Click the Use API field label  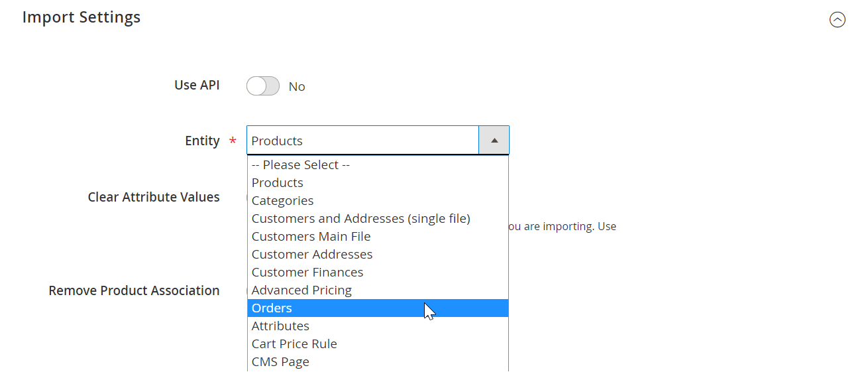click(x=197, y=86)
